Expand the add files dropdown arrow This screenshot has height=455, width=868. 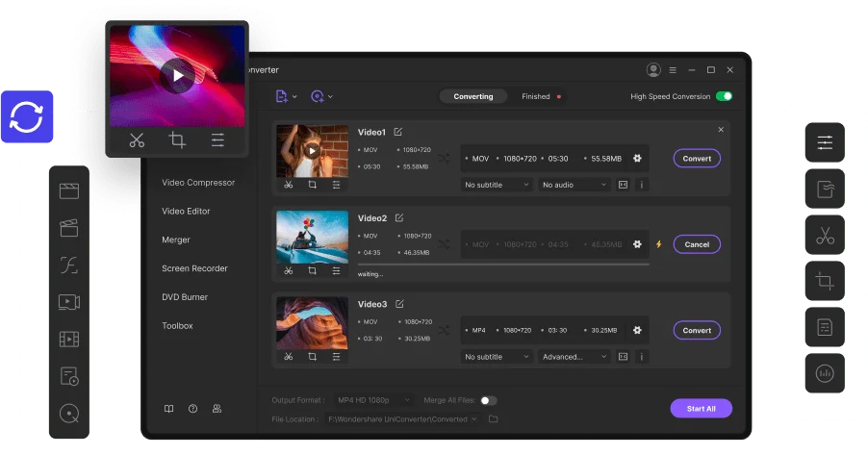(294, 97)
